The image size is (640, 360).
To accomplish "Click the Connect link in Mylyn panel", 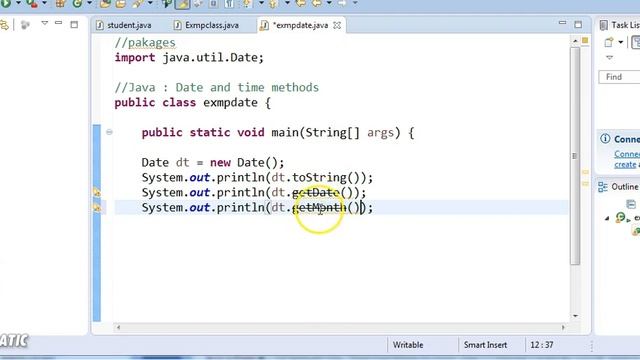I will [627, 154].
